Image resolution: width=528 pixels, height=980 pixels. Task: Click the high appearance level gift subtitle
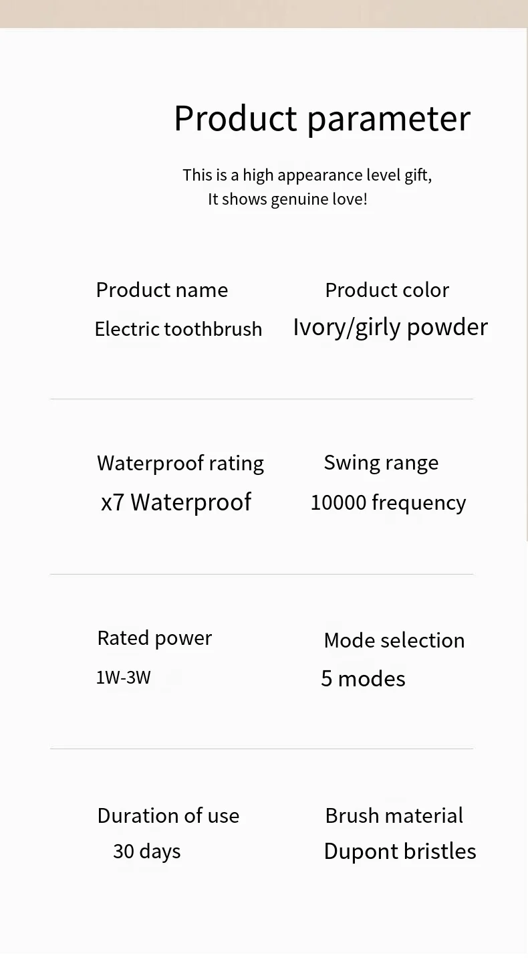click(307, 175)
